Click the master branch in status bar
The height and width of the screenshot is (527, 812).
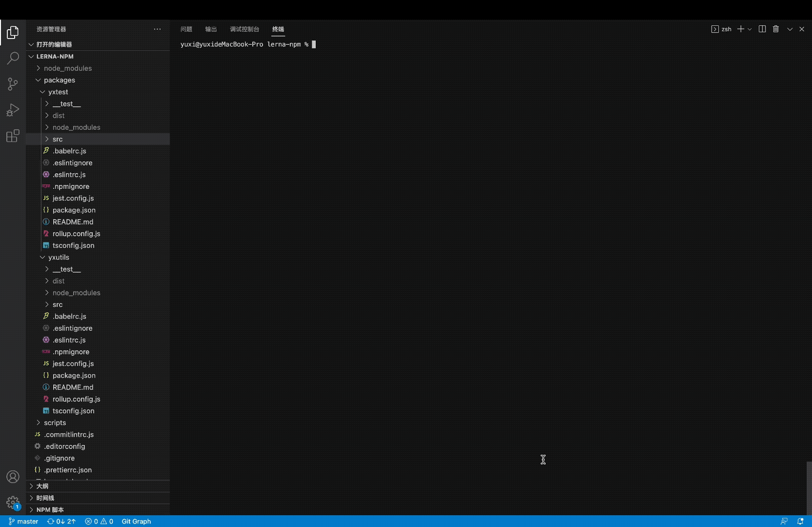tap(23, 521)
